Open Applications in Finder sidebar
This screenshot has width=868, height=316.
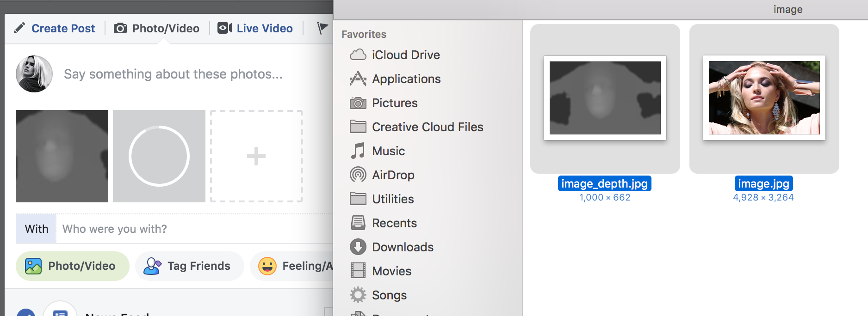click(406, 79)
